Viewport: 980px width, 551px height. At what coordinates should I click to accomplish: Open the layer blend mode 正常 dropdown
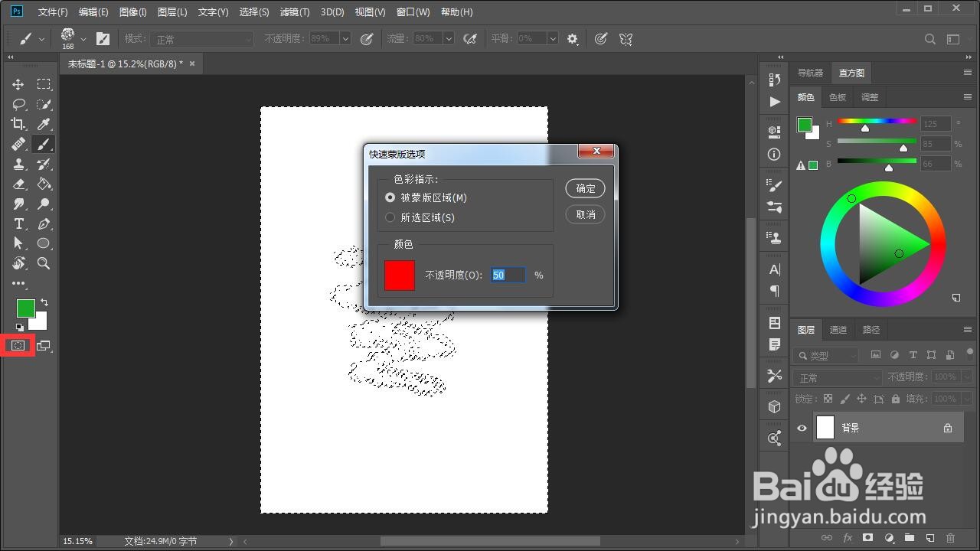coord(838,377)
